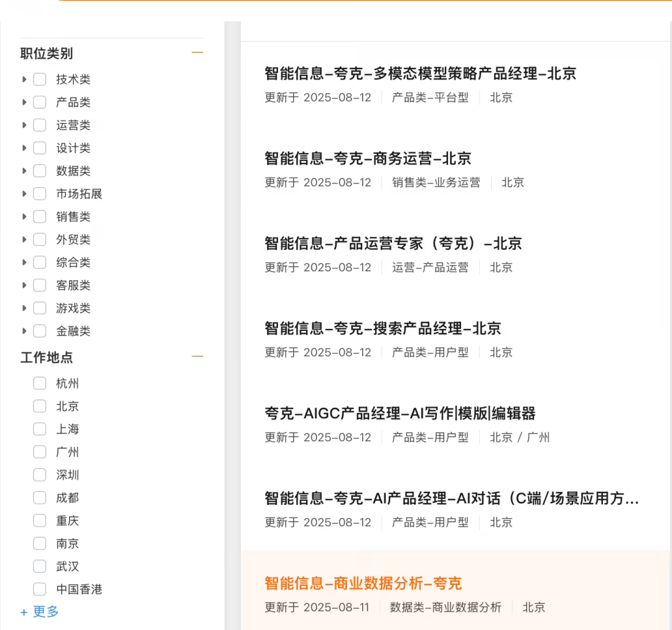Viewport: 672px width, 630px height.
Task: Open 夸克-AIGC产品经理 job posting
Action: pyautogui.click(x=400, y=414)
